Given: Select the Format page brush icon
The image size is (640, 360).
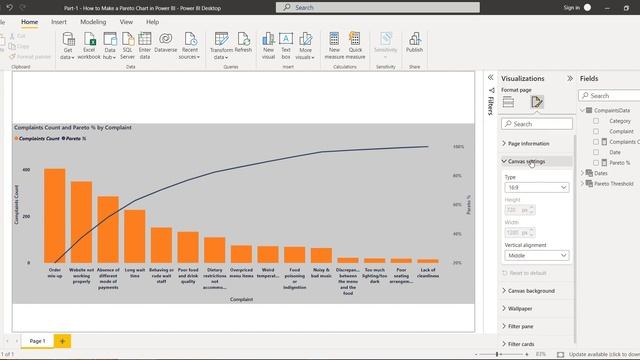Looking at the screenshot, I should (x=537, y=102).
